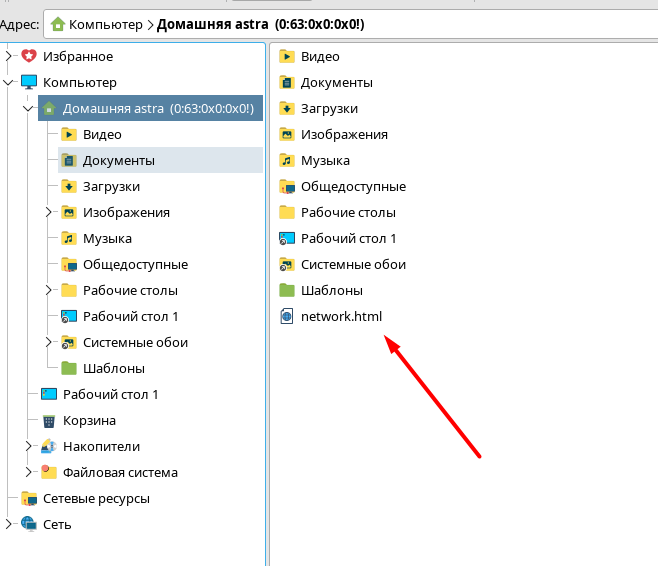
Task: Select Видео label in file pane
Action: click(320, 56)
